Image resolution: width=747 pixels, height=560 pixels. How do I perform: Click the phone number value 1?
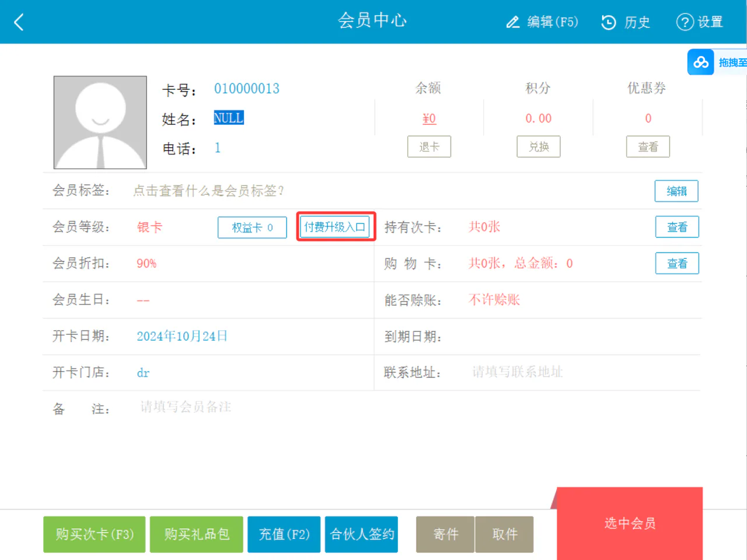point(218,148)
